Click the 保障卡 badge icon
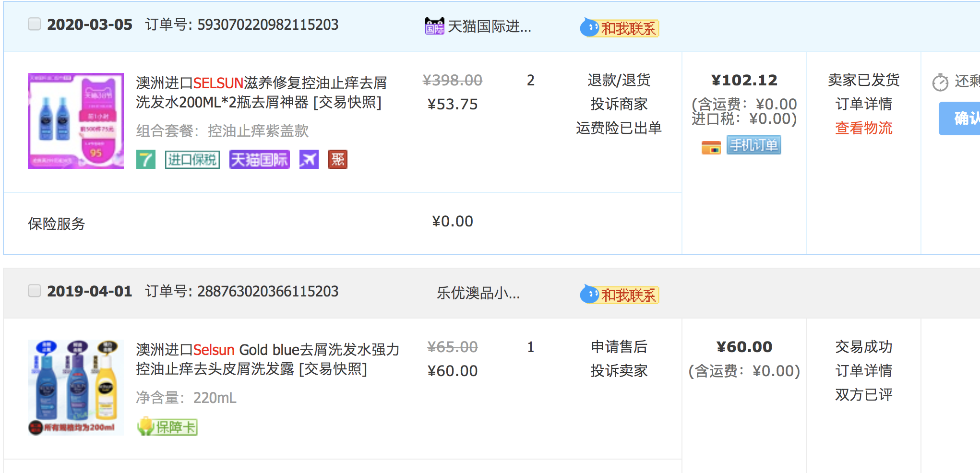 [167, 426]
